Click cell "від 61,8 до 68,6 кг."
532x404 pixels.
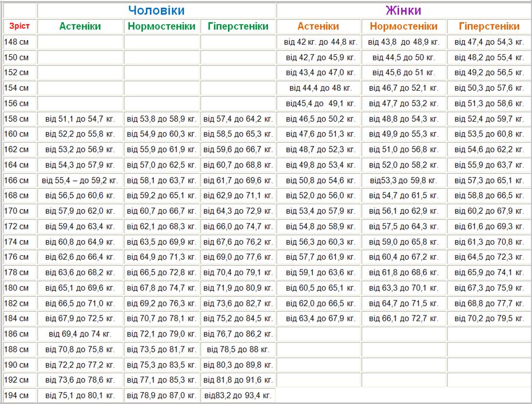(x=404, y=273)
